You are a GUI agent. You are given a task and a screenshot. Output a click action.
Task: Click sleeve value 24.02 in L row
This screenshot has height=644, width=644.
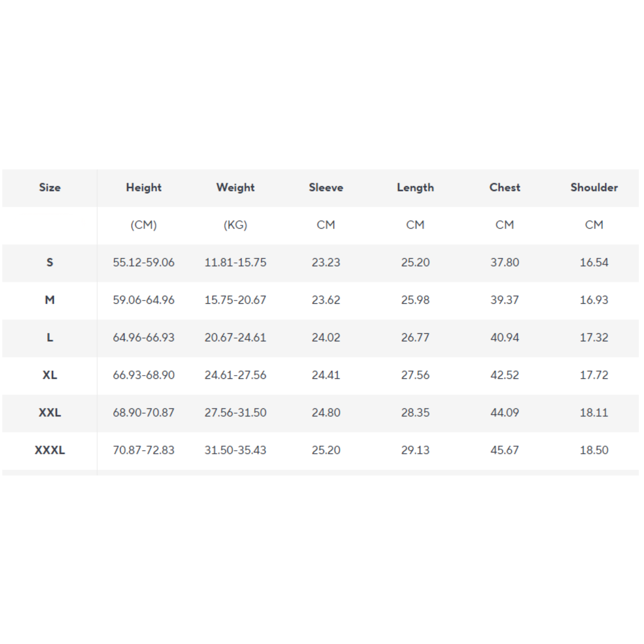[326, 338]
